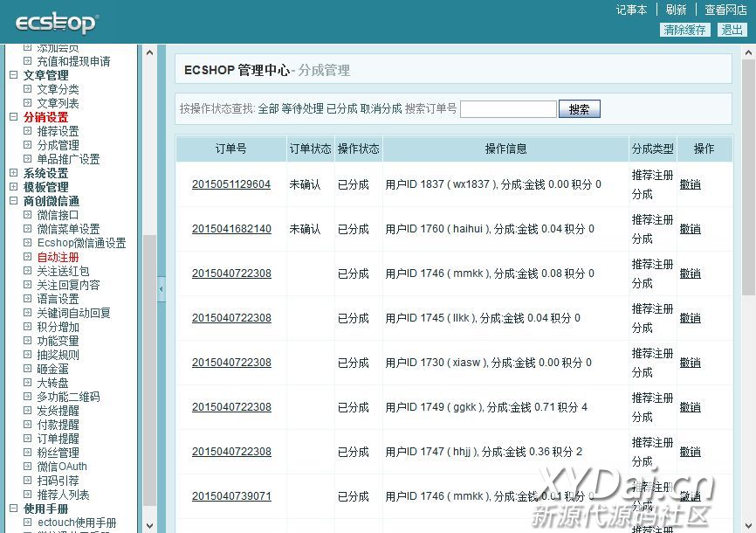Click the 发货提醒 item icon

27,411
